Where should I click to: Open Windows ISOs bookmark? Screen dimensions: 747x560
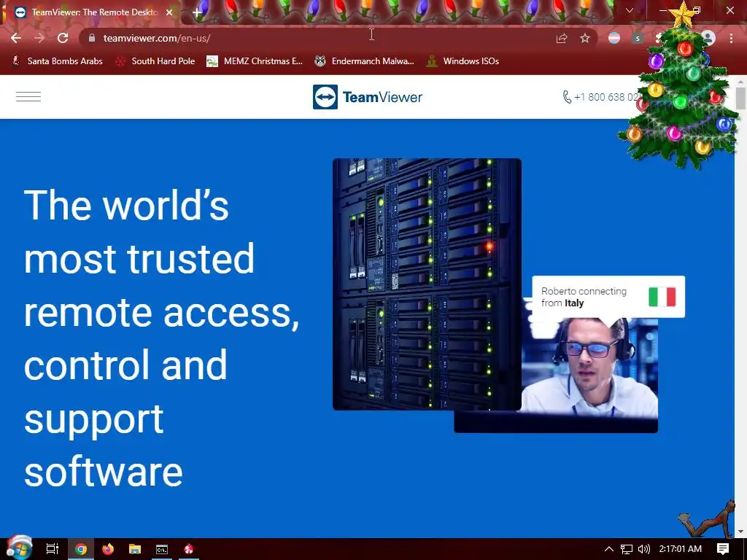coord(462,61)
